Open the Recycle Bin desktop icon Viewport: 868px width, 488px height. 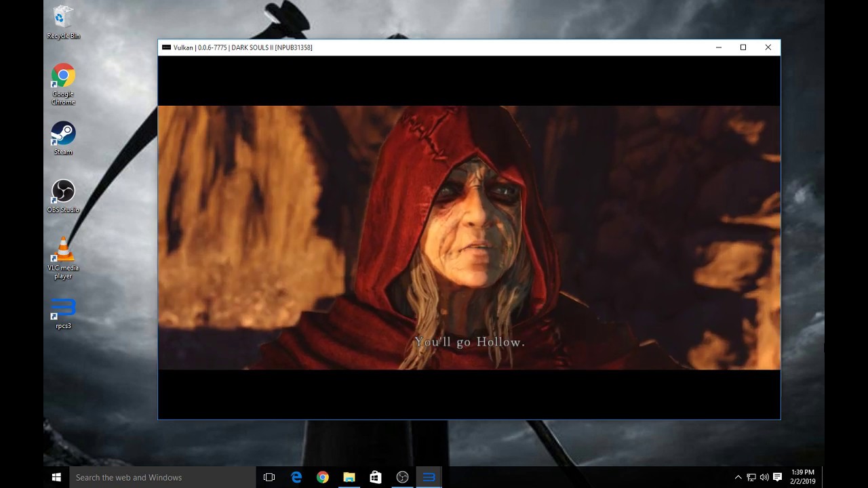coord(63,22)
